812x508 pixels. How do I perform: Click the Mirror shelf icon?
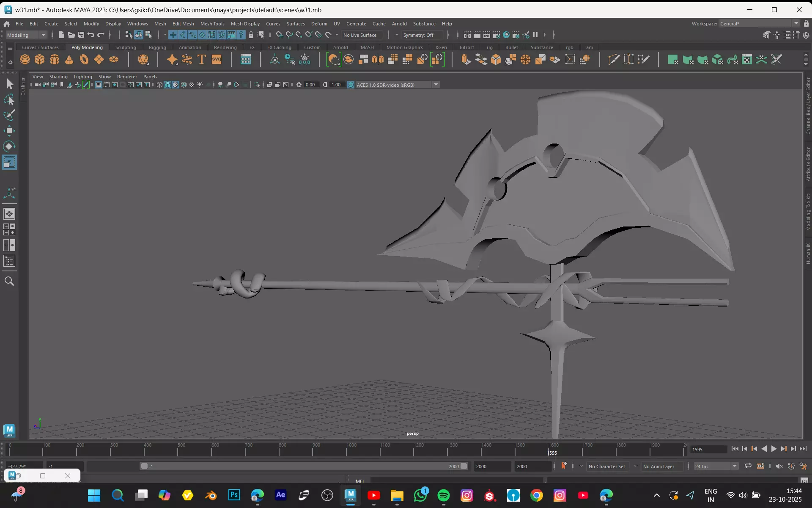point(378,60)
